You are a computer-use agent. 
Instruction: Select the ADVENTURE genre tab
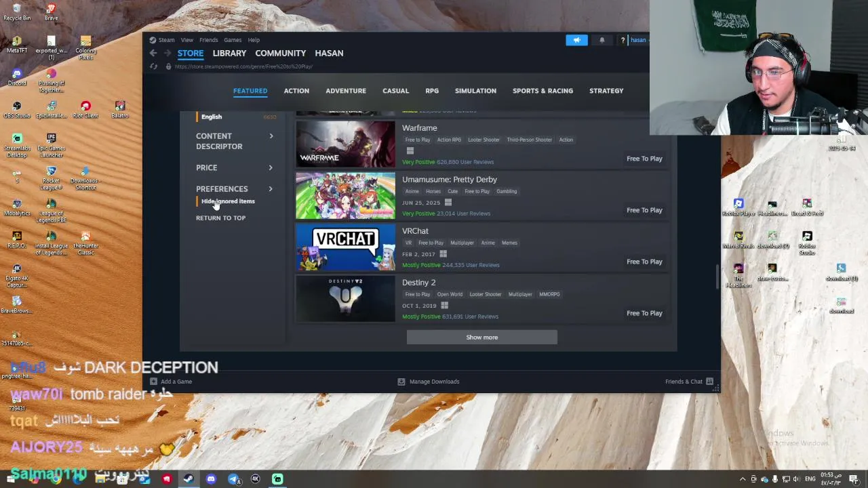(x=346, y=91)
